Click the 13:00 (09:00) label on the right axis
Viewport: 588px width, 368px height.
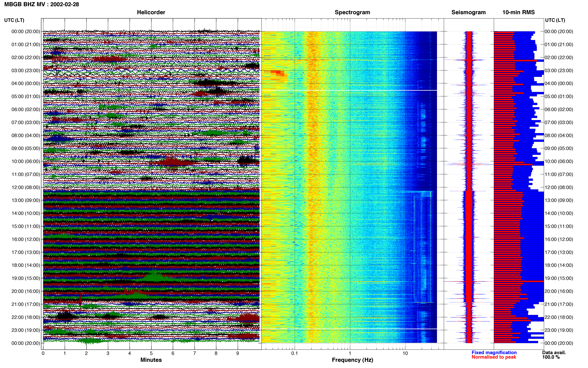pyautogui.click(x=559, y=200)
